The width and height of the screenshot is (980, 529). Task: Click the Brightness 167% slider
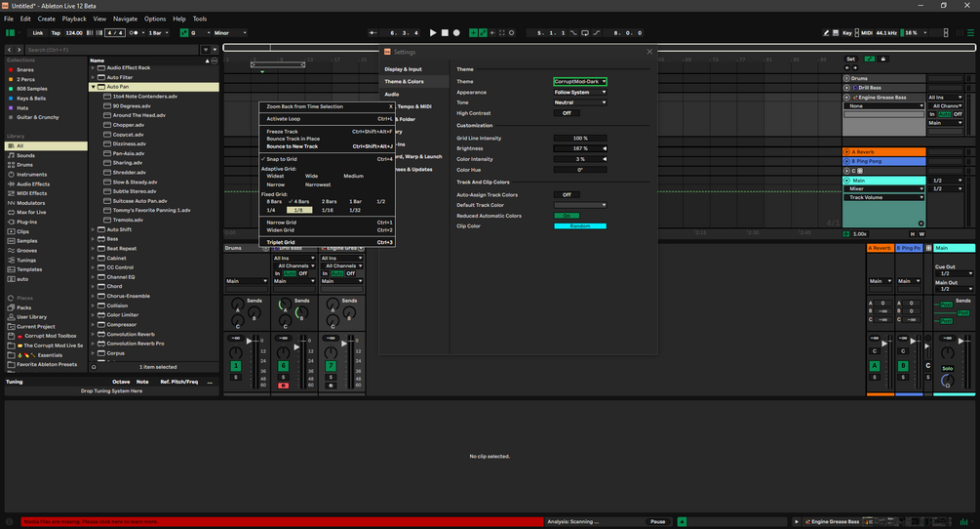coord(580,148)
